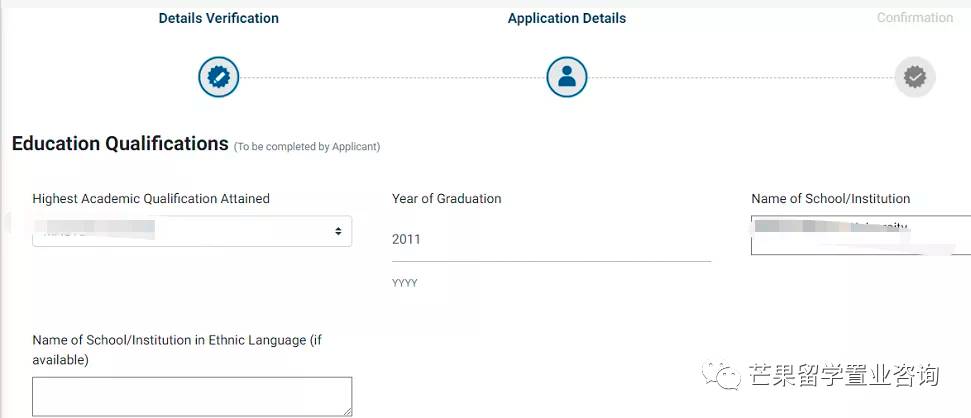The height and width of the screenshot is (418, 971).
Task: Click the Application Details person icon
Action: tap(566, 77)
